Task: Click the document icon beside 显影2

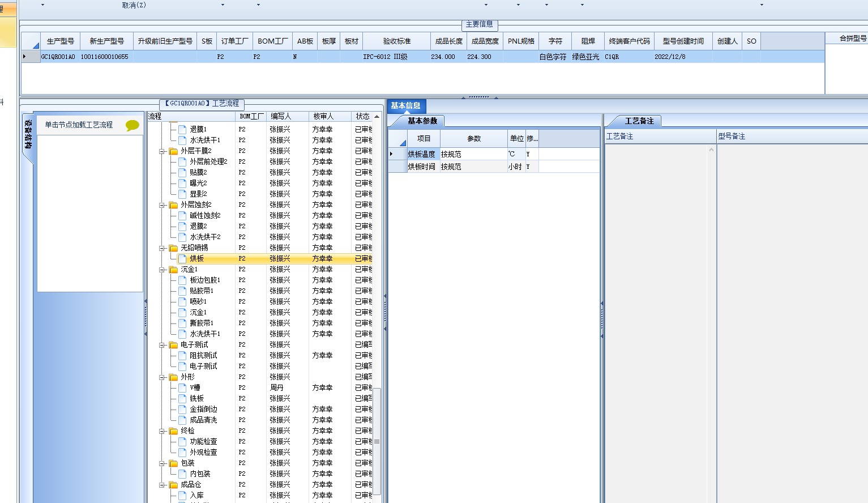Action: coord(182,194)
